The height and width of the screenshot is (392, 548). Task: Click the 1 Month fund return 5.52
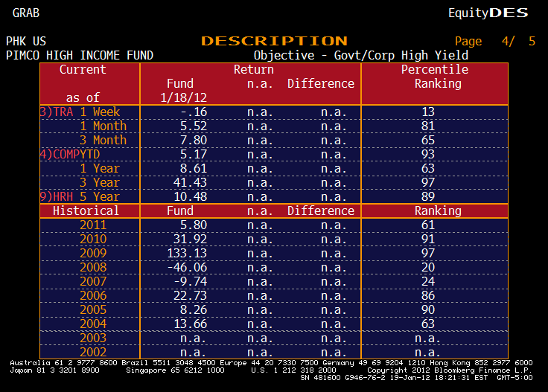click(x=194, y=126)
